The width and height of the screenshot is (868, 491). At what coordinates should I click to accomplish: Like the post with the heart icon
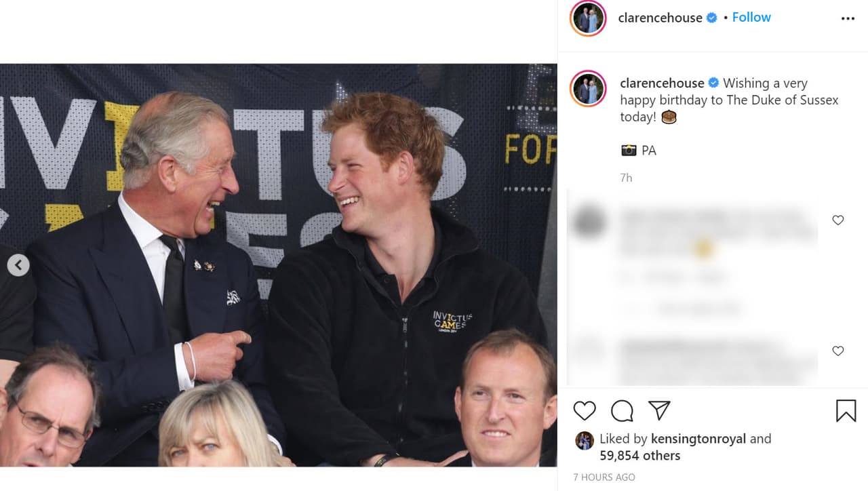pyautogui.click(x=584, y=410)
